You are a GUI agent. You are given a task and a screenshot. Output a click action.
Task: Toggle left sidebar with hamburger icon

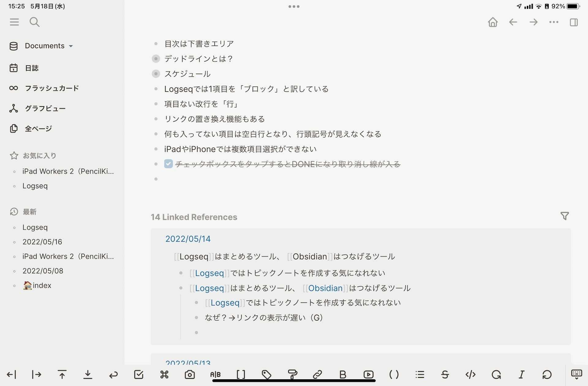pos(14,22)
